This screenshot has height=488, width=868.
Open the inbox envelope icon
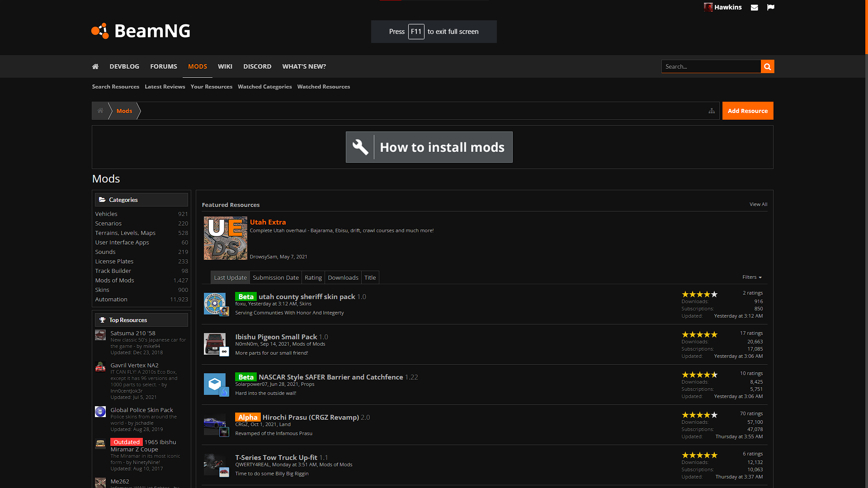pyautogui.click(x=754, y=8)
